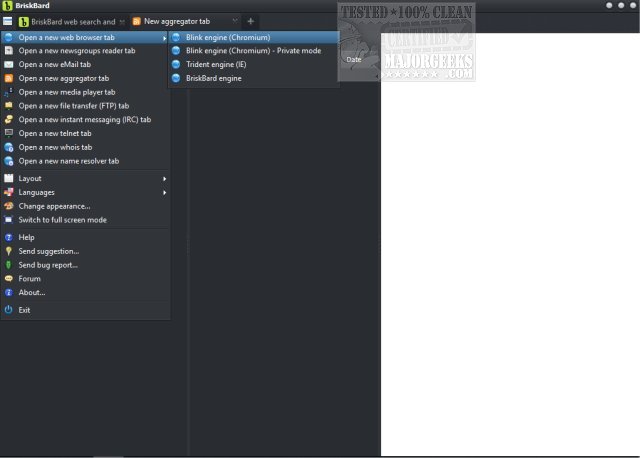Expand the Layout submenu arrow
The image size is (640, 458).
[164, 179]
